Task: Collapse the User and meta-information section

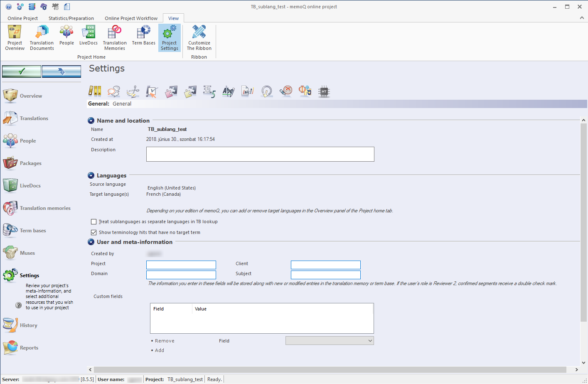Action: click(x=91, y=242)
